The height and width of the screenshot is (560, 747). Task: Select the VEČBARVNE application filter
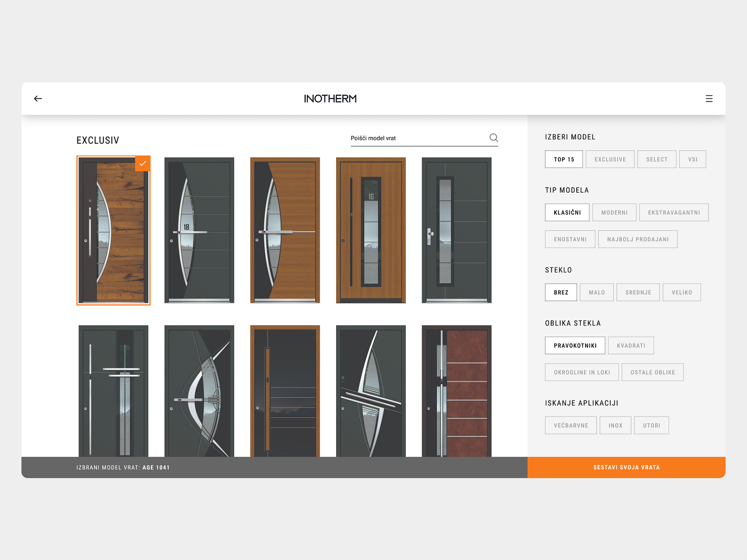click(x=571, y=425)
